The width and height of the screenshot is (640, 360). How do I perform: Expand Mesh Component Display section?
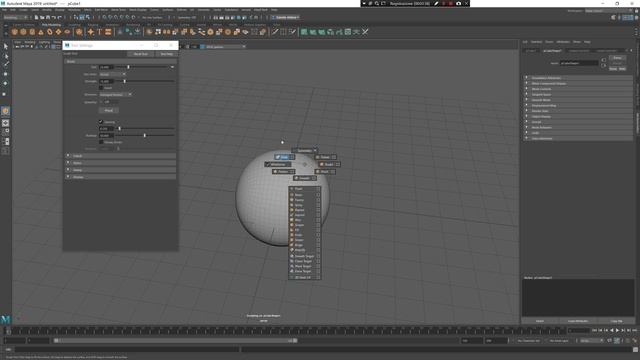click(578, 84)
